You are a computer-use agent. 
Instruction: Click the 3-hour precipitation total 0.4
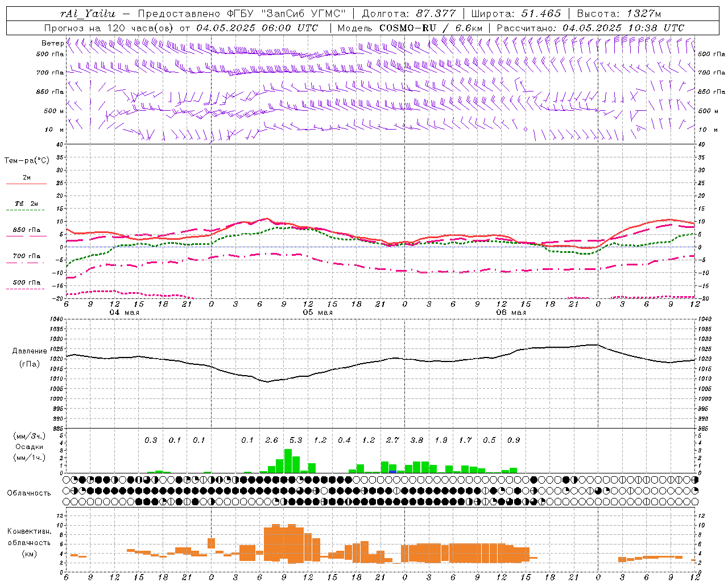344,440
